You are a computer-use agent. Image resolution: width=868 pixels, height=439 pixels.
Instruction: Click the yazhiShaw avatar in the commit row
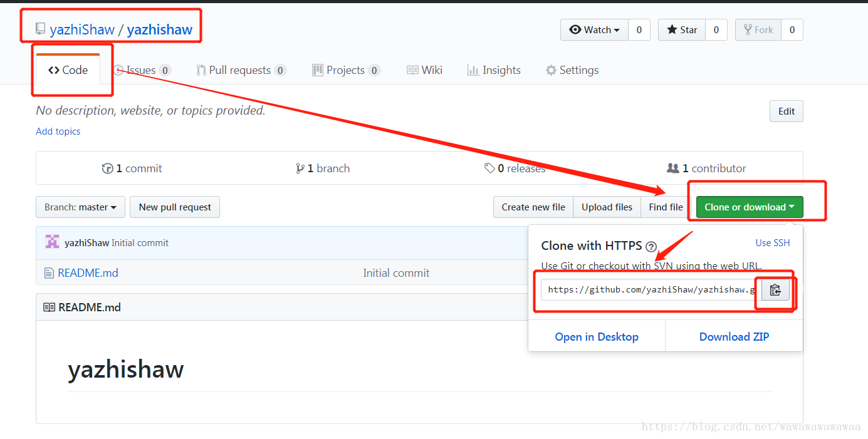click(x=53, y=242)
